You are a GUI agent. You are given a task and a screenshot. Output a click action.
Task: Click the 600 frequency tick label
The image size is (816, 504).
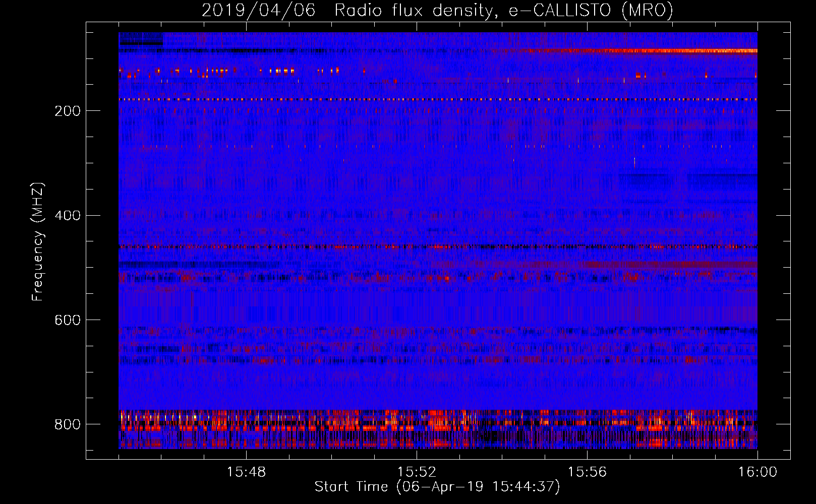pos(68,320)
